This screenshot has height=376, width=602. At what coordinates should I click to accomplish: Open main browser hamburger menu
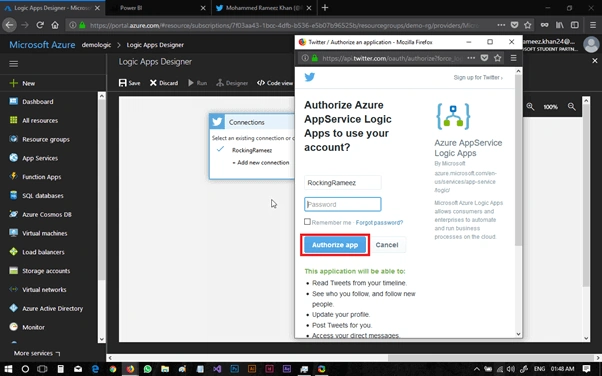593,25
